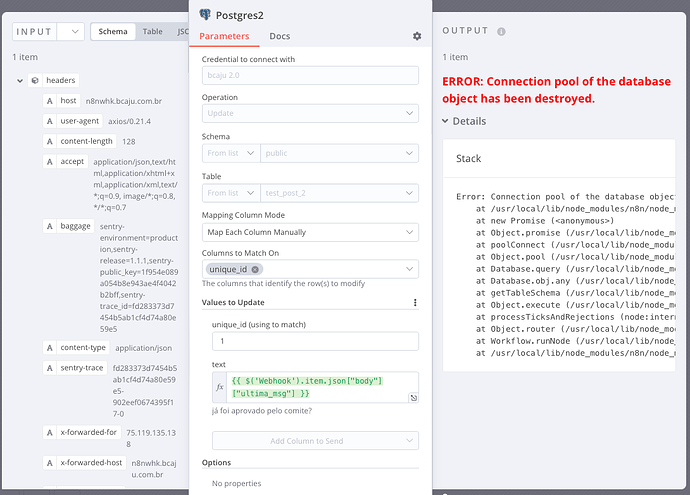Open the expression editor expand icon
690x495 pixels.
[414, 398]
